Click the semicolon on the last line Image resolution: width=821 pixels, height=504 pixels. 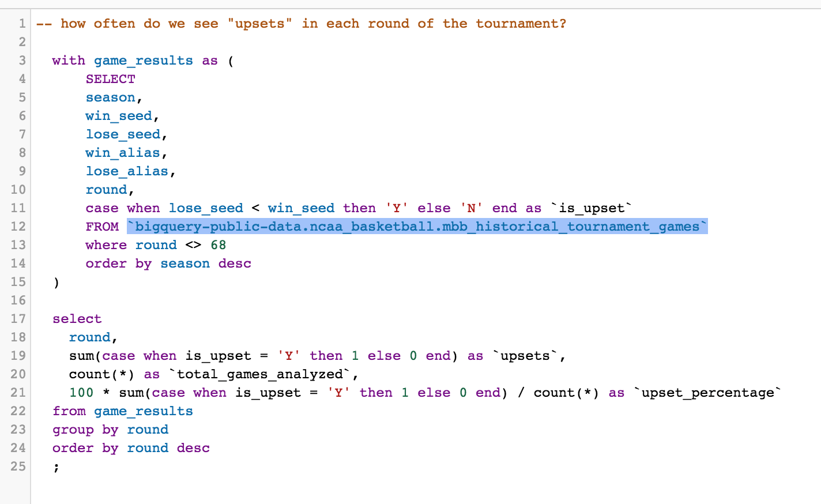(56, 468)
